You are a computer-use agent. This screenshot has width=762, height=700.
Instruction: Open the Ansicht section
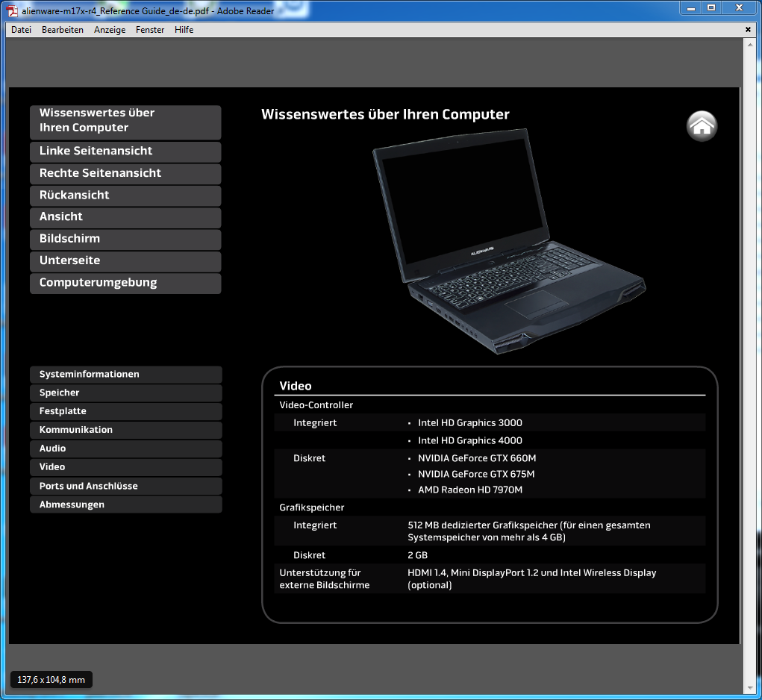click(x=125, y=217)
